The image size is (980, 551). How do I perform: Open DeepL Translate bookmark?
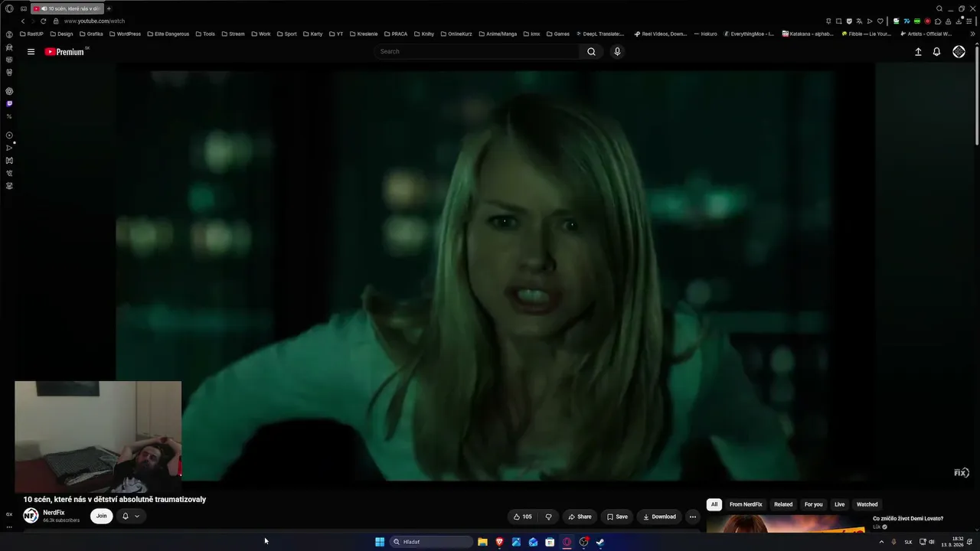(x=599, y=34)
